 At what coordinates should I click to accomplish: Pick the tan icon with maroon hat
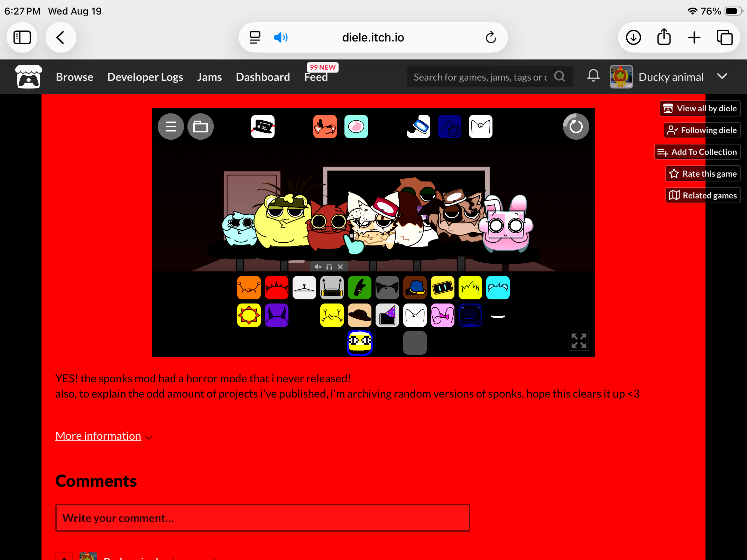tap(360, 315)
